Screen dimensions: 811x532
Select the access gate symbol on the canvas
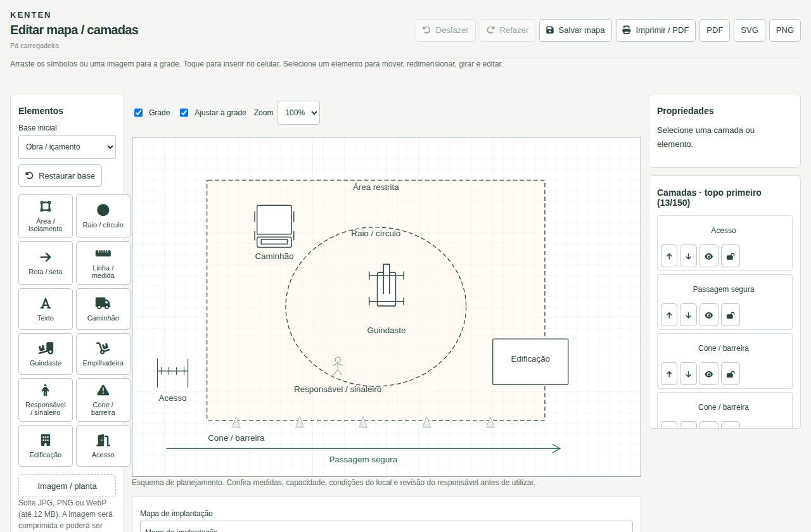point(172,373)
